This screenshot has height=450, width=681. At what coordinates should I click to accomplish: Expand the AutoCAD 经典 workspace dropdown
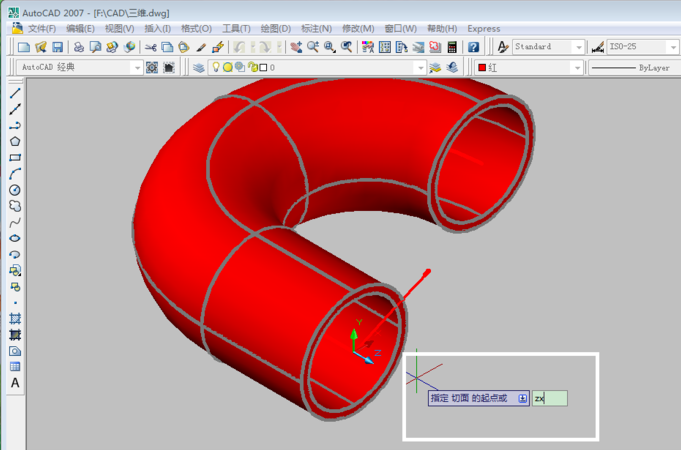(x=136, y=67)
